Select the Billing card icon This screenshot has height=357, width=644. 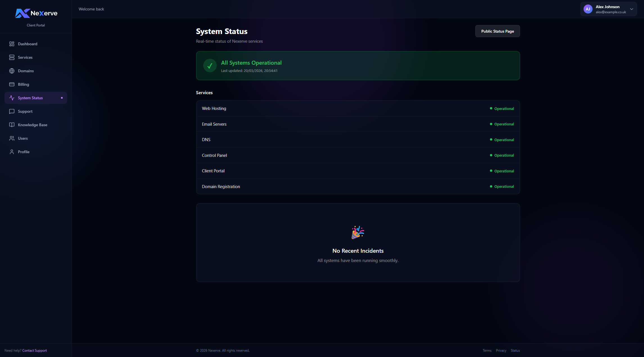coord(12,84)
